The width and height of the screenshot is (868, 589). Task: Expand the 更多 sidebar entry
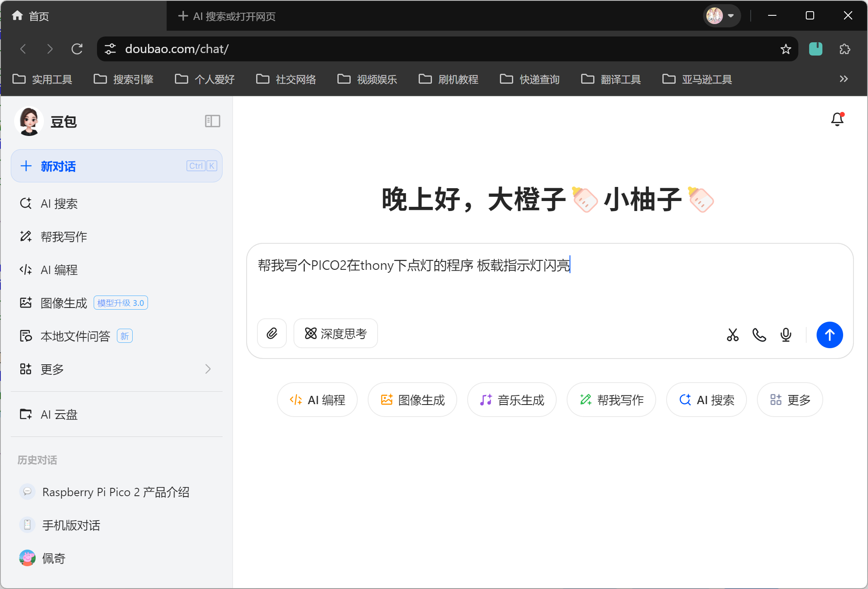point(116,369)
